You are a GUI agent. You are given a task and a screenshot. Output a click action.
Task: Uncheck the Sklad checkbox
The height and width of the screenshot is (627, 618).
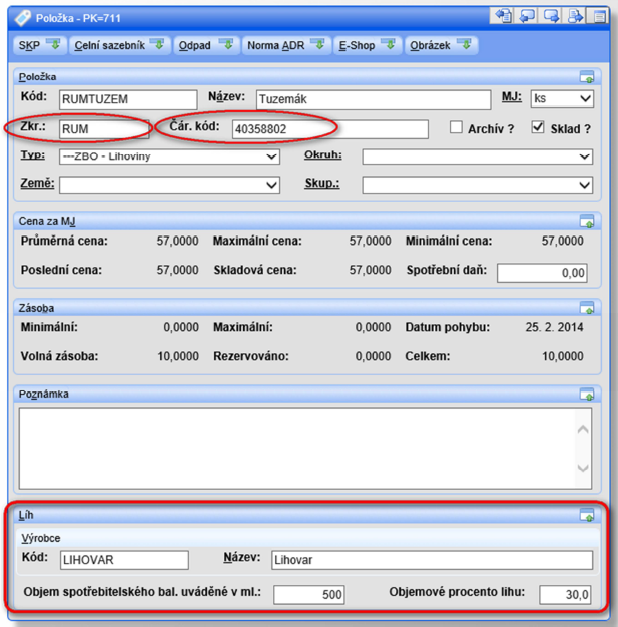click(538, 128)
